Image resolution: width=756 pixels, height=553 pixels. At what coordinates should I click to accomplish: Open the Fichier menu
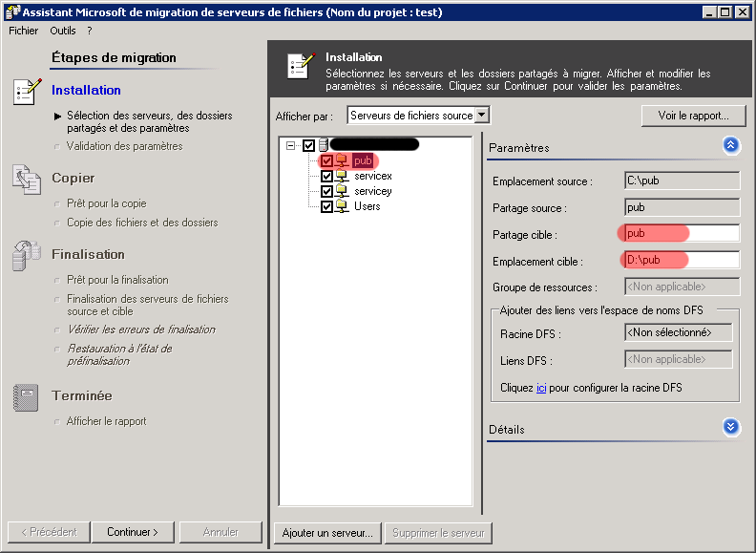pyautogui.click(x=23, y=31)
